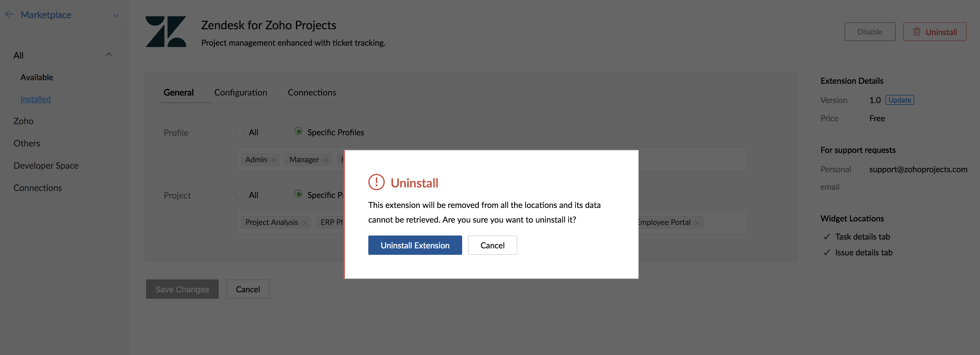The width and height of the screenshot is (980, 355).
Task: Click the Zendesk for Zoho Projects title
Action: point(269,25)
